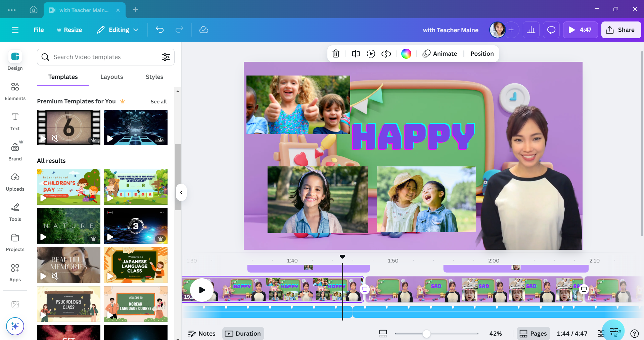Expand the Editing mode dropdown

point(118,30)
